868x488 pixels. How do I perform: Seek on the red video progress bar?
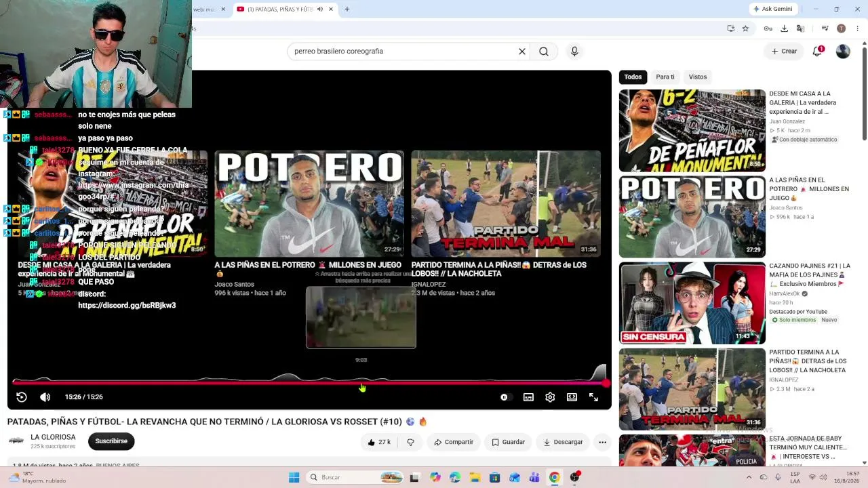(x=309, y=383)
